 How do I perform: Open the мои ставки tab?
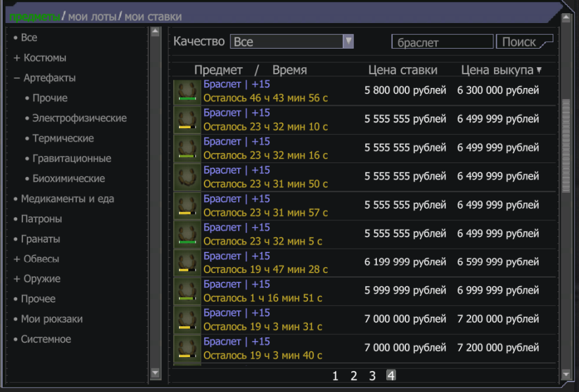pos(153,16)
